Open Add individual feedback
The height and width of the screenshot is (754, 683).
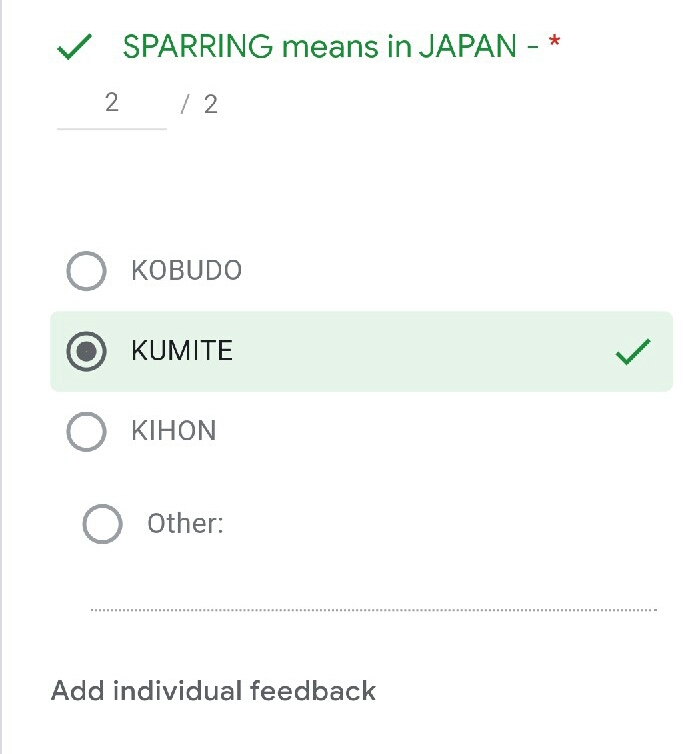213,690
